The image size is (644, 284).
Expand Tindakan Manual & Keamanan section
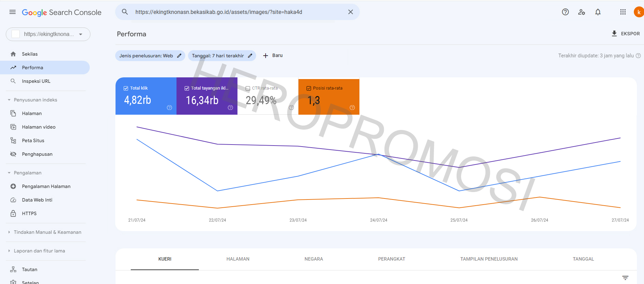(9, 232)
